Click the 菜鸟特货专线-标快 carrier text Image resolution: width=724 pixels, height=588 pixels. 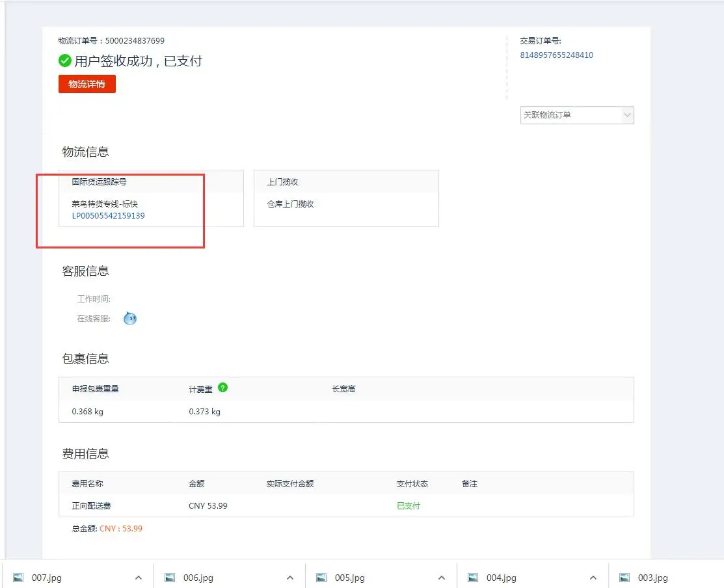[x=105, y=204]
